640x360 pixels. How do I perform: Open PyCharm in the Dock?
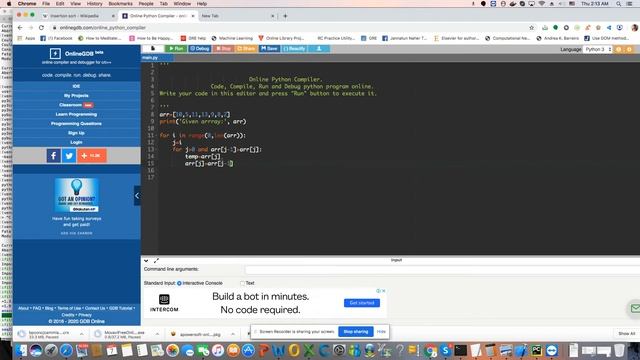point(536,350)
